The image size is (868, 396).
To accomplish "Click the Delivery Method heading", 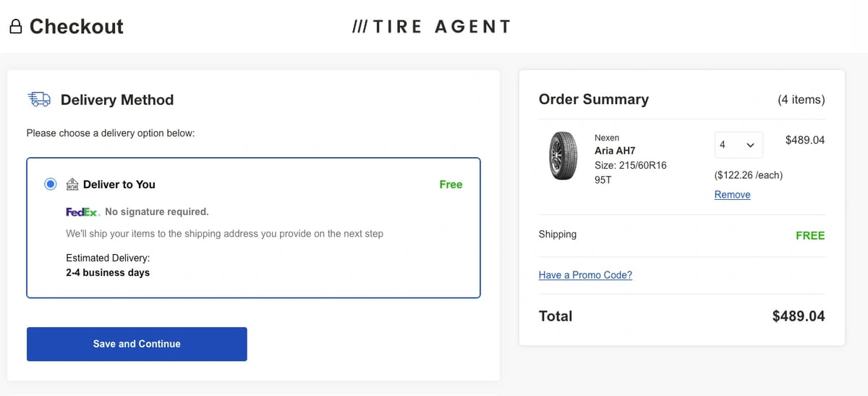I will pos(117,100).
